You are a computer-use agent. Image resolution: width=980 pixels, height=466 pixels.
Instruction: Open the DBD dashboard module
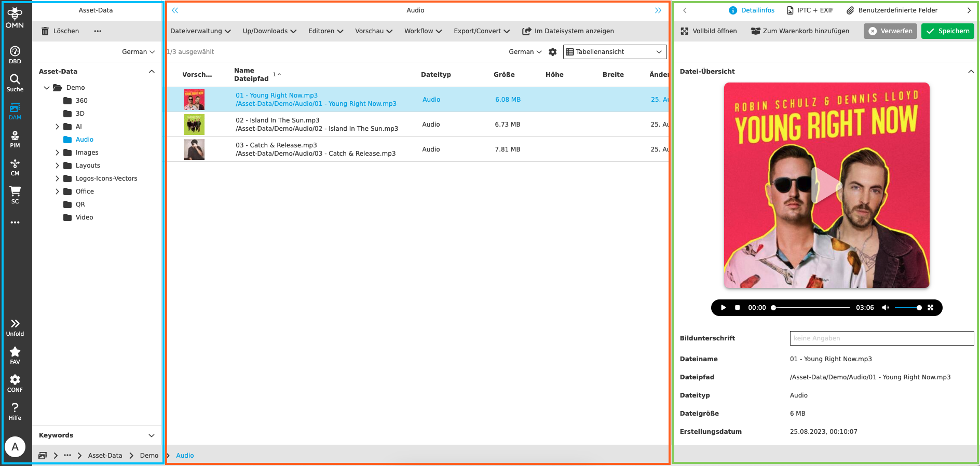15,54
